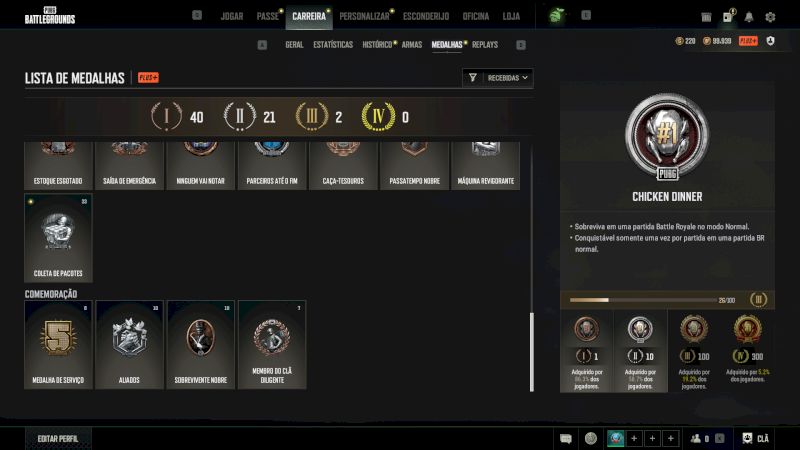Open the PASSE tab

click(x=267, y=16)
